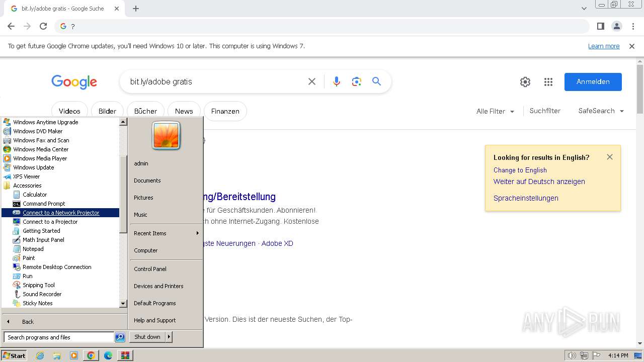644x362 pixels.
Task: Open the Adobe XD result link
Action: click(x=277, y=243)
